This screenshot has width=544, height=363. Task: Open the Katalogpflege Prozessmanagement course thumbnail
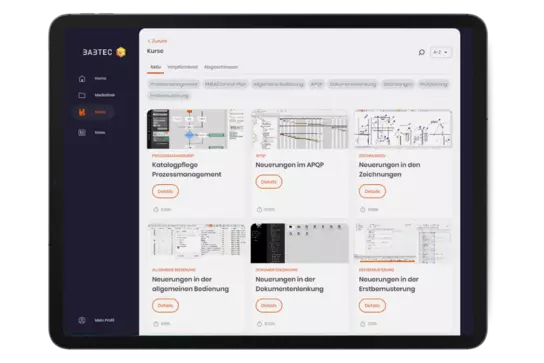point(196,129)
